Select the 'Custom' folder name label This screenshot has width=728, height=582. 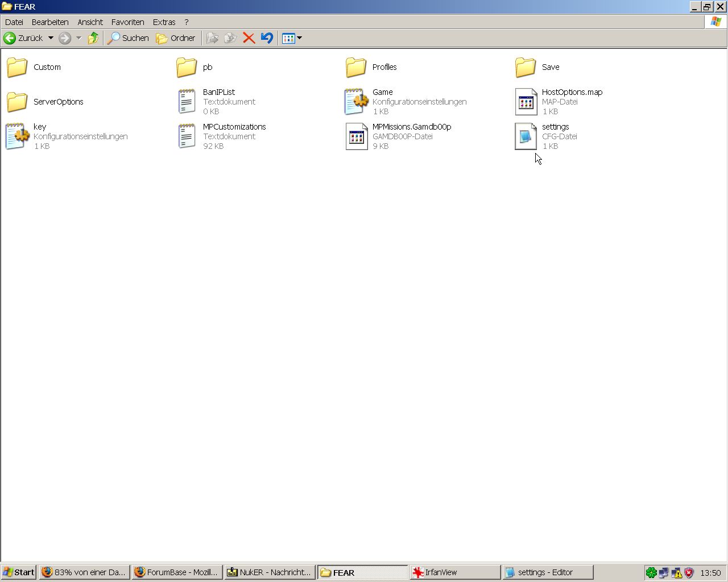[x=47, y=67]
